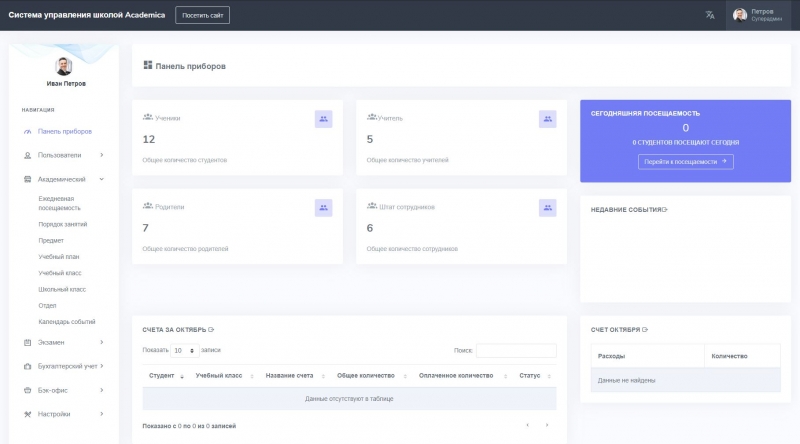Open Предмет submenu item
This screenshot has width=800, height=444.
click(x=51, y=240)
